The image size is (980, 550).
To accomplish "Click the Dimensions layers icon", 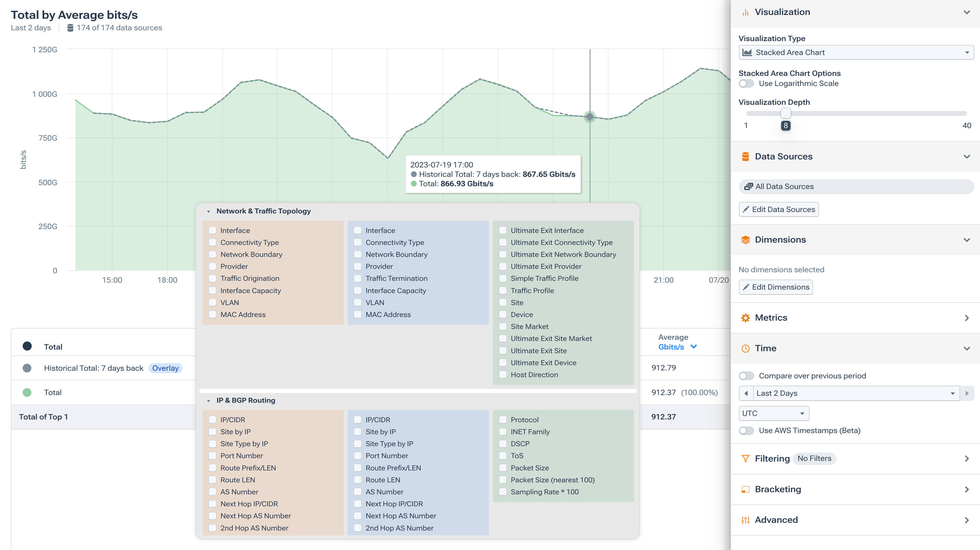I will (746, 239).
